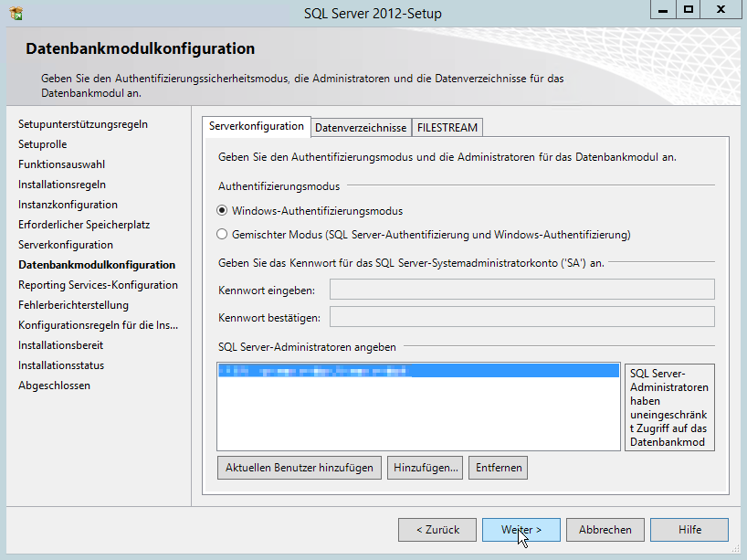Close the setup window with the X
The height and width of the screenshot is (560, 747).
[x=721, y=9]
